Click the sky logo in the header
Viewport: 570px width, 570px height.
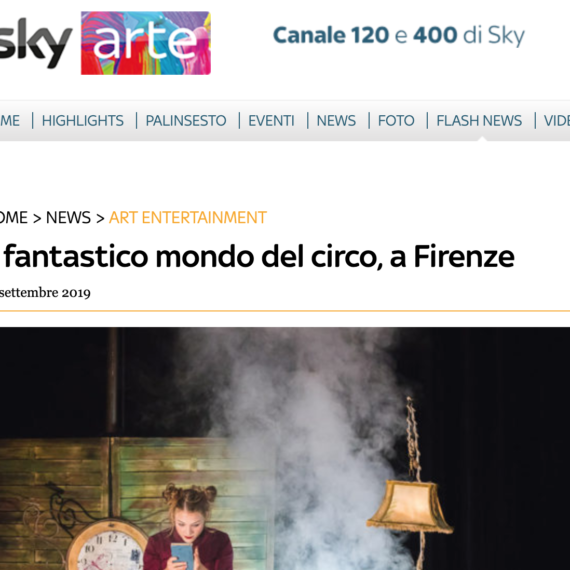35,43
